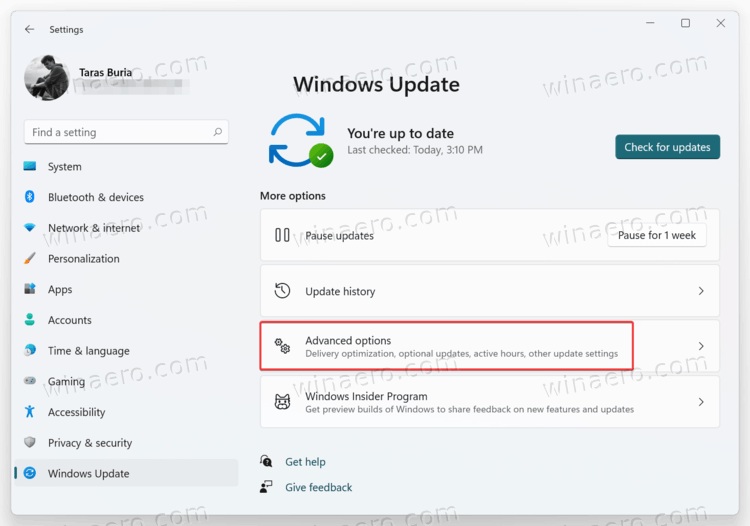Maximize the Settings window
The image size is (750, 526).
(685, 23)
